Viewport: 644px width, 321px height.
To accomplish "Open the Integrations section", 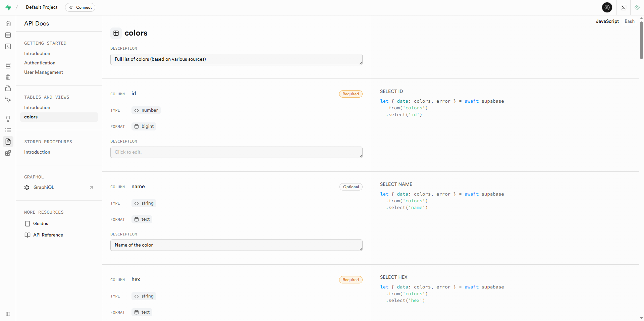I will pos(8,153).
